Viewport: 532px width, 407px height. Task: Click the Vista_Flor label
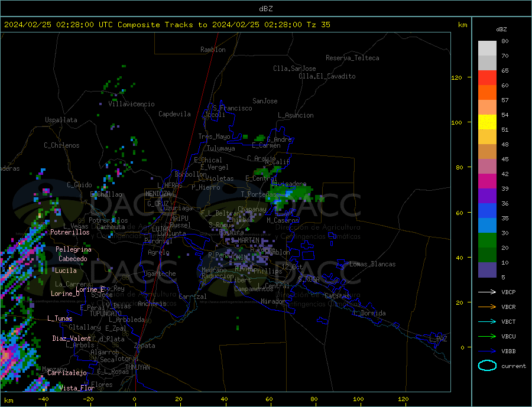tap(77, 388)
